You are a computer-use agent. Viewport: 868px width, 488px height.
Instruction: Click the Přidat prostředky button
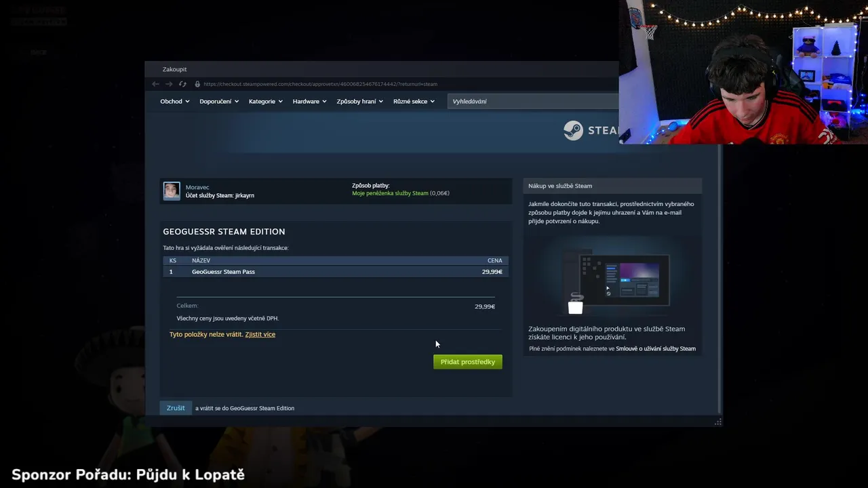[468, 362]
